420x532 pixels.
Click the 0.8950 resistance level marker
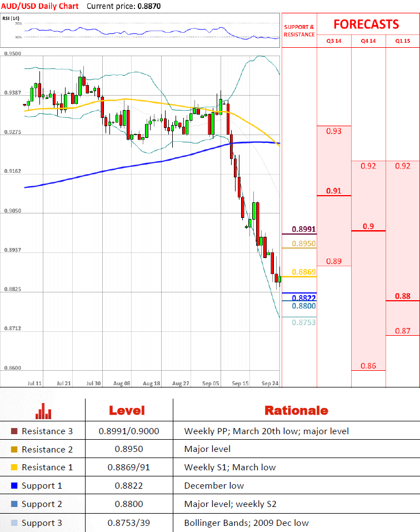(x=304, y=243)
